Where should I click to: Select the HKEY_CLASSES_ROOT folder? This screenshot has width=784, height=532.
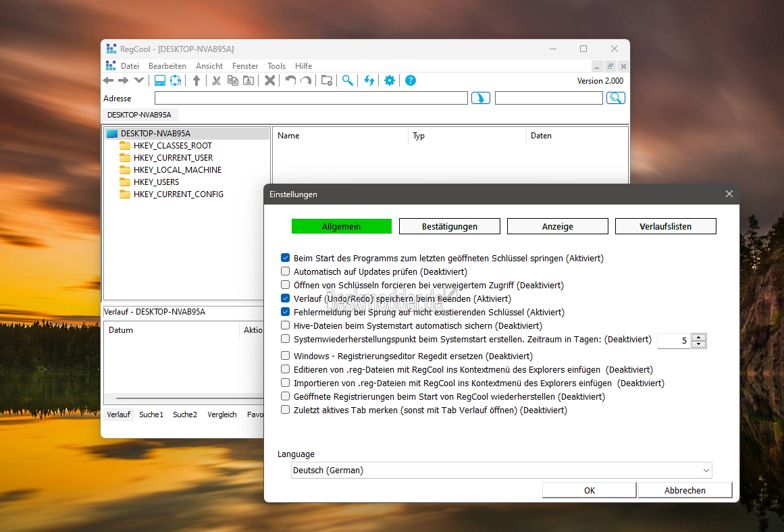(x=172, y=146)
